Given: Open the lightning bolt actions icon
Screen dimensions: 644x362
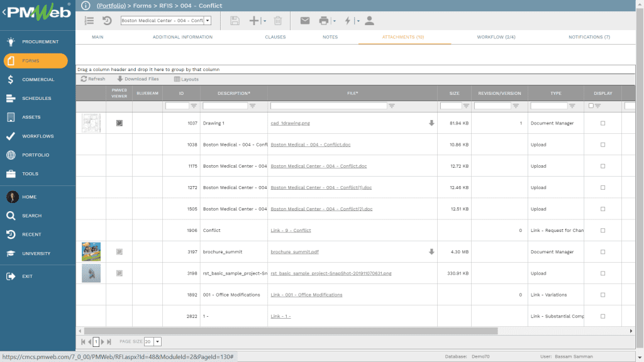Looking at the screenshot, I should tap(348, 21).
